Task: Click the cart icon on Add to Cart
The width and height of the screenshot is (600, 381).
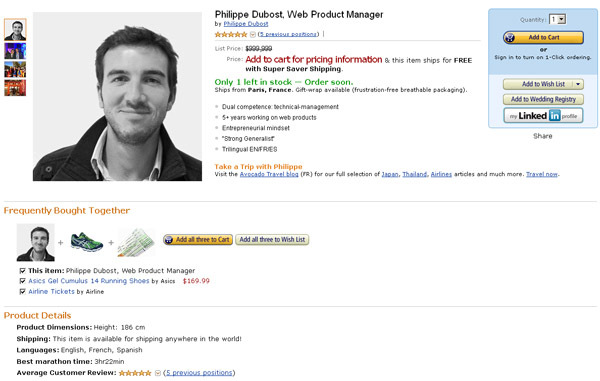Action: [510, 37]
